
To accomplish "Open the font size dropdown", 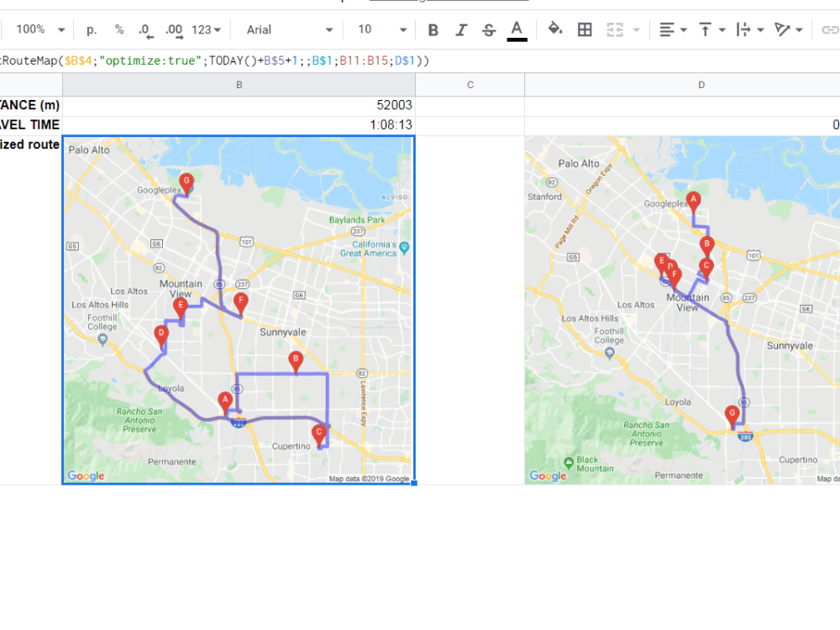I will pyautogui.click(x=379, y=29).
